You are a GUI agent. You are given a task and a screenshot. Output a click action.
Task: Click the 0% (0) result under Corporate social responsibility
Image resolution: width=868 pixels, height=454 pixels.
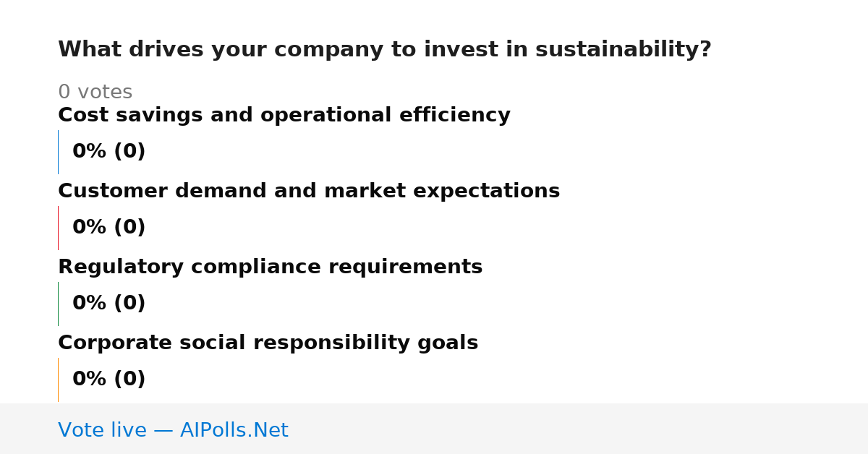tap(109, 380)
